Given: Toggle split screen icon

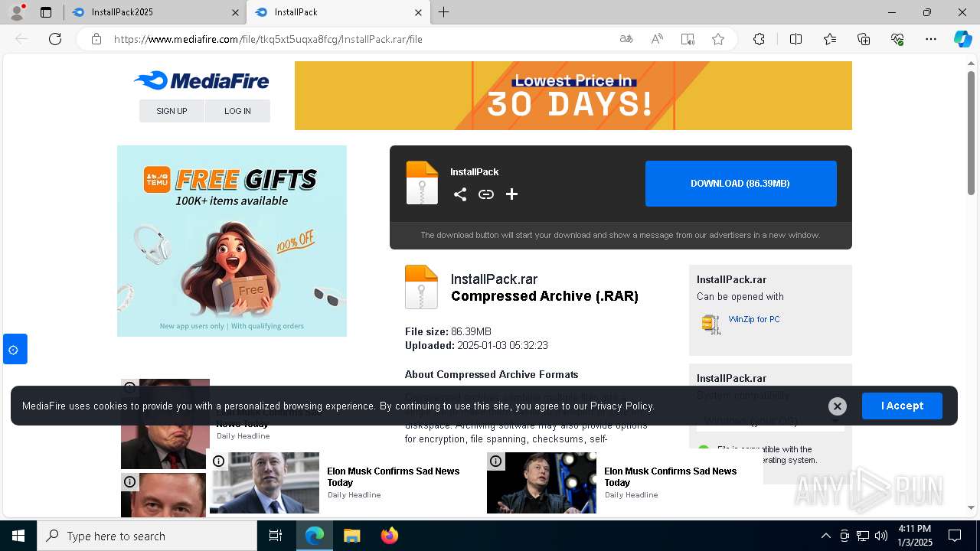Looking at the screenshot, I should tap(795, 39).
